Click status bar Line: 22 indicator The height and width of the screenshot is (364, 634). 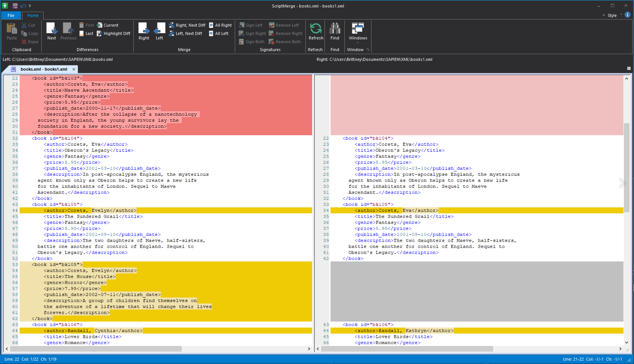pos(12,359)
